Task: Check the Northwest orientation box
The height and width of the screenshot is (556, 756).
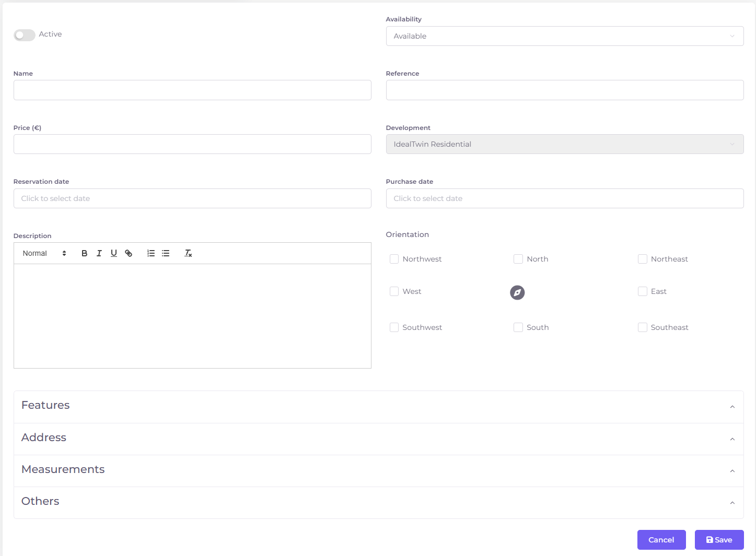Action: click(x=394, y=259)
